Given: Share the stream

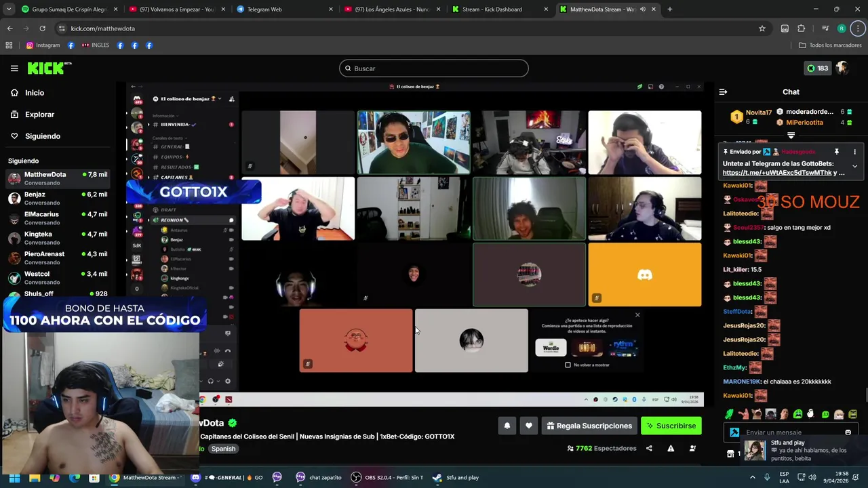Looking at the screenshot, I should point(649,448).
